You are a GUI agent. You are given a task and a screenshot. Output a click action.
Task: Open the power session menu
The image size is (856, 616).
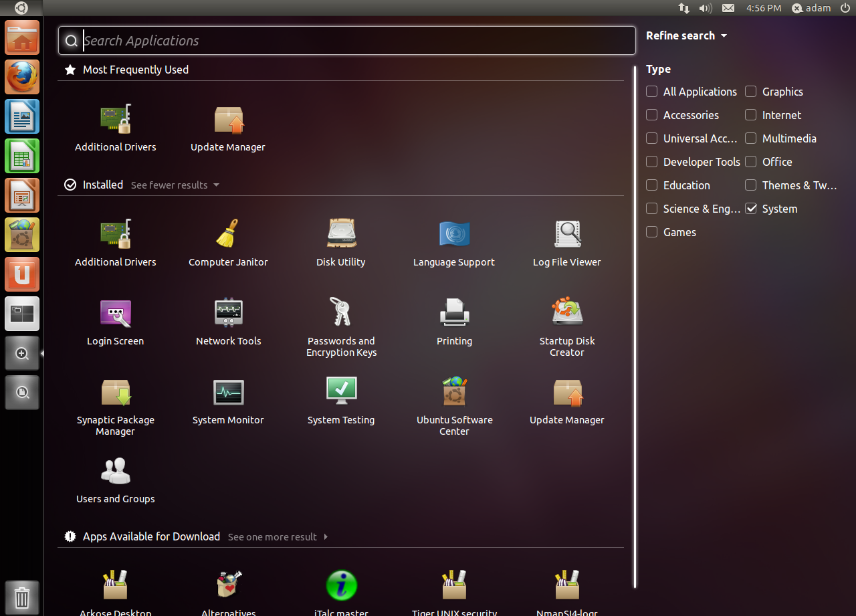(x=845, y=8)
